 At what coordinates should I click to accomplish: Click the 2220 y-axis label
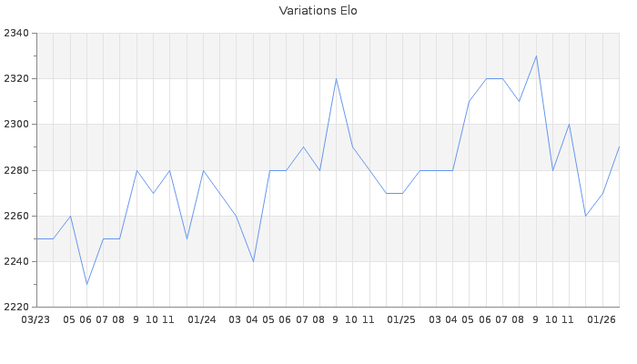tap(15, 307)
